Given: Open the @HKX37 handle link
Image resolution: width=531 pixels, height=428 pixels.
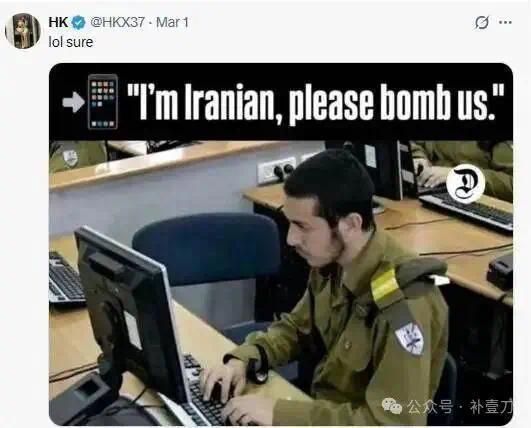Looking at the screenshot, I should (x=117, y=22).
